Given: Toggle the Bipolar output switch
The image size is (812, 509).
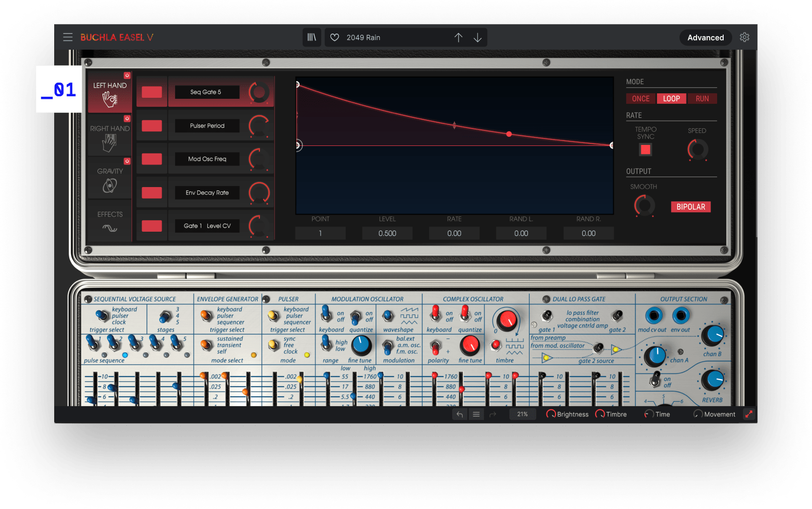Looking at the screenshot, I should pos(690,207).
